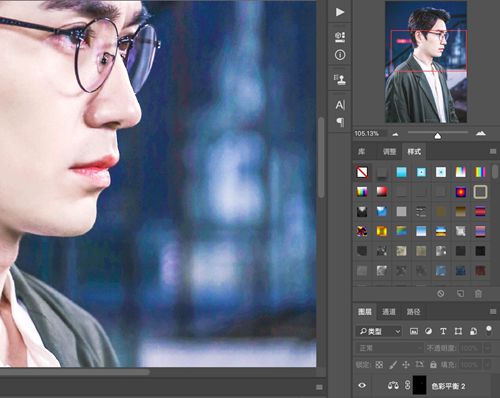Toggle lock transparent pixels
Screen dimensions: 500x398
click(x=379, y=365)
